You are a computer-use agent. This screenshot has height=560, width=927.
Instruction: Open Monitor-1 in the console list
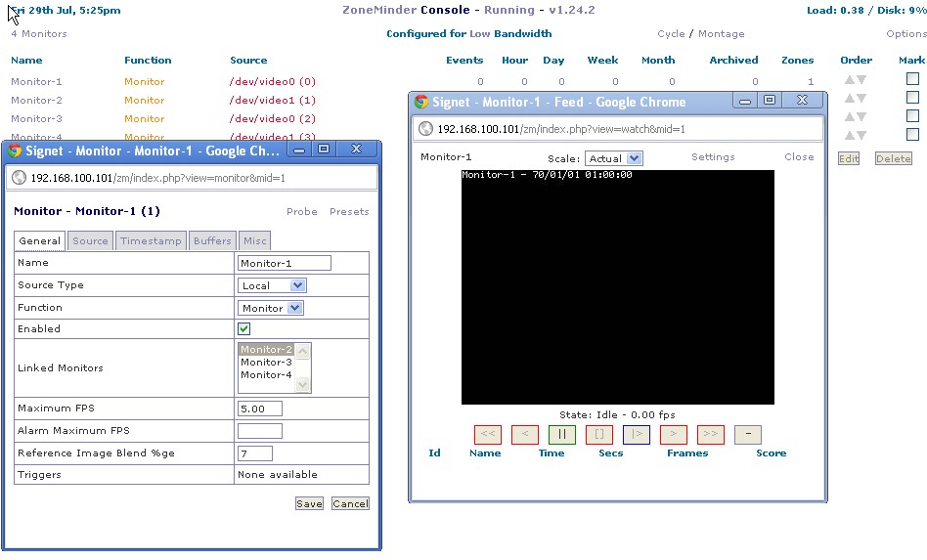36,81
